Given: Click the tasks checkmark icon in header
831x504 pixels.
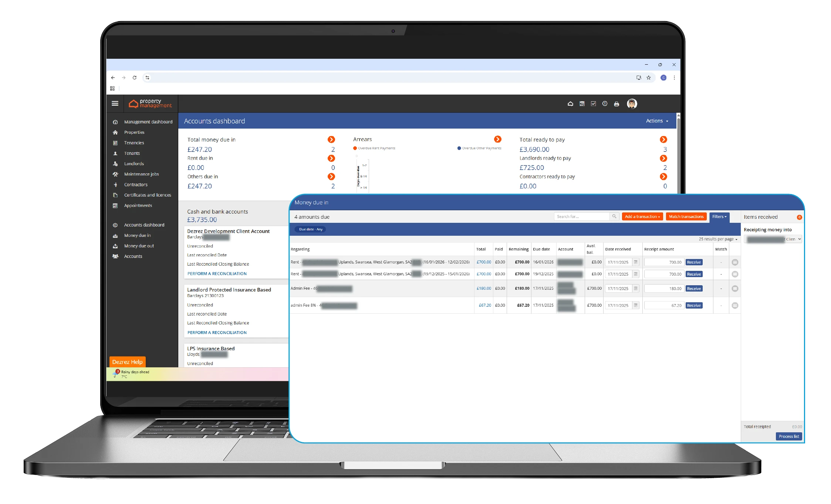Looking at the screenshot, I should tap(593, 104).
